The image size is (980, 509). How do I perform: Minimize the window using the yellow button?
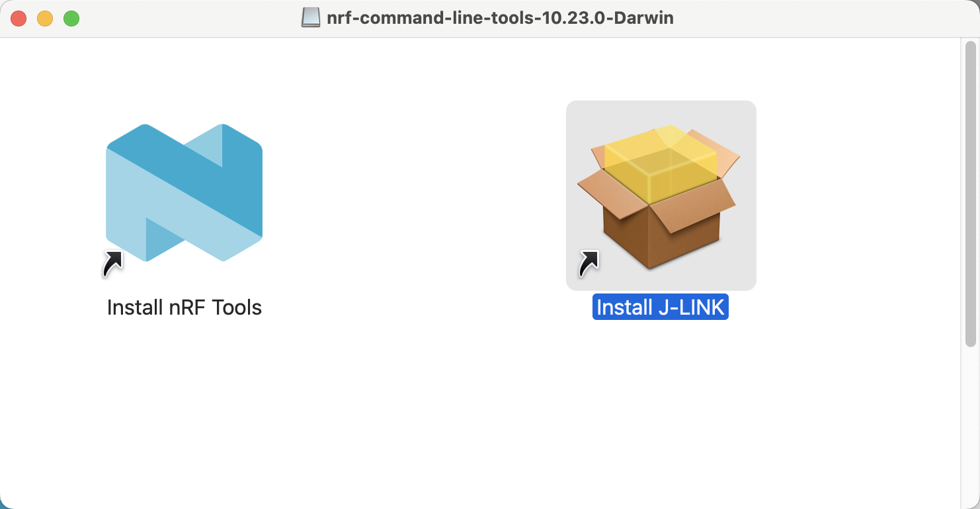45,19
